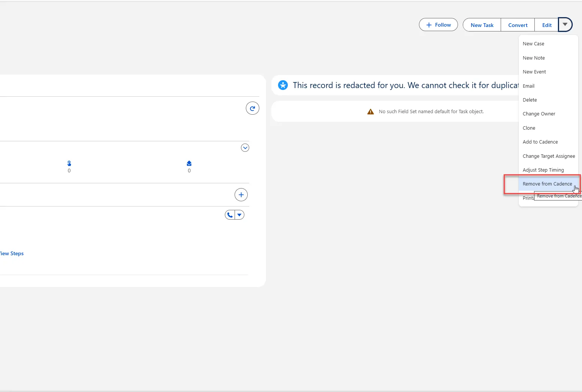Select Change Target Assignee option

(x=548, y=156)
